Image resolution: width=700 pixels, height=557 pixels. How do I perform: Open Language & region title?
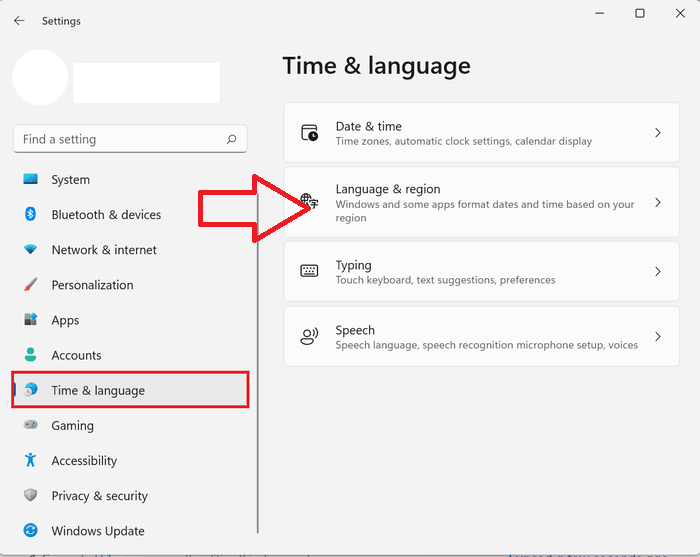(388, 189)
